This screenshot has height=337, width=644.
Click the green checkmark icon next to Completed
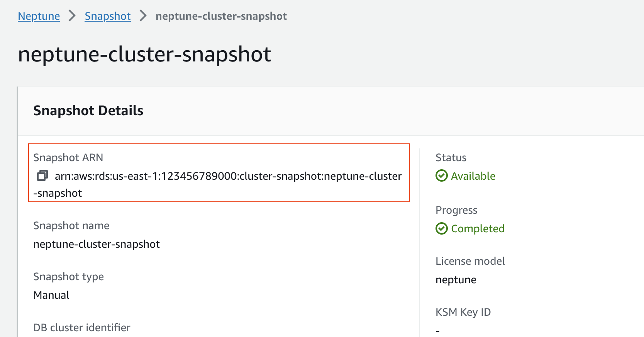[x=441, y=228]
